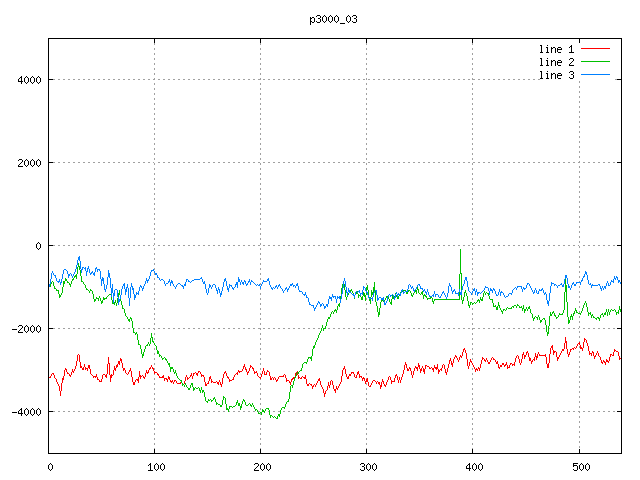Click the 500 x-axis tick label
This screenshot has width=640, height=480.
[579, 466]
